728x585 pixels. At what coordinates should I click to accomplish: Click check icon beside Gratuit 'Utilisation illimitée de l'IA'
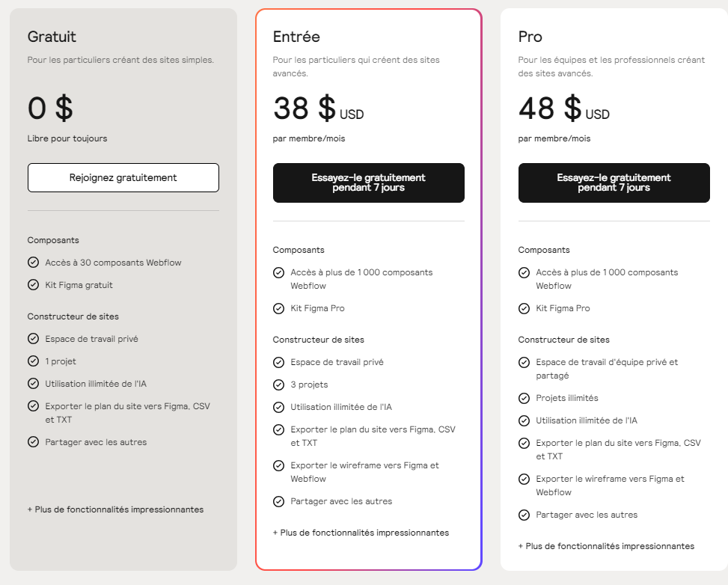click(x=34, y=384)
